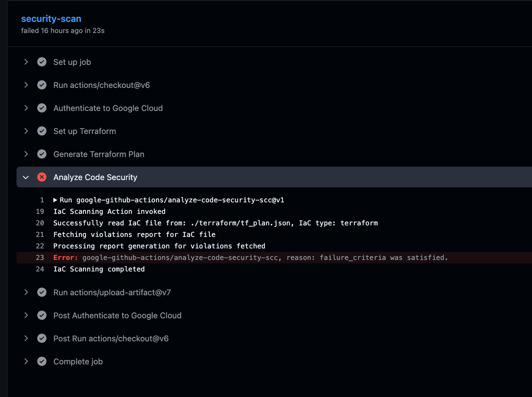Expand the Complete job step chevron

(x=26, y=361)
